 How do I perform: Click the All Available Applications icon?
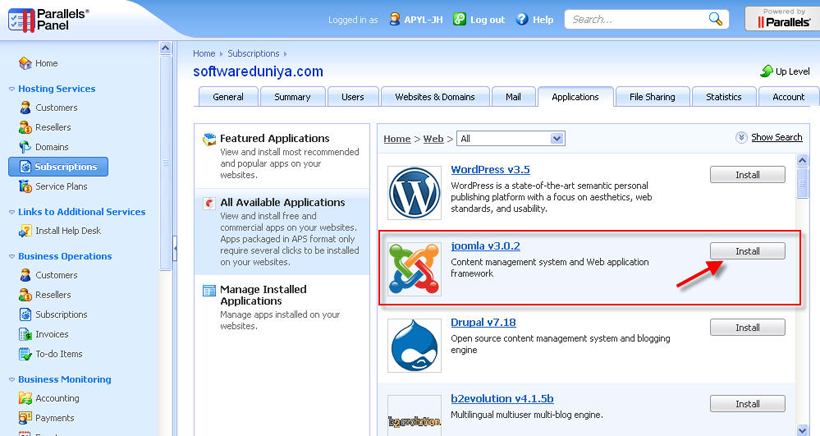pos(209,203)
